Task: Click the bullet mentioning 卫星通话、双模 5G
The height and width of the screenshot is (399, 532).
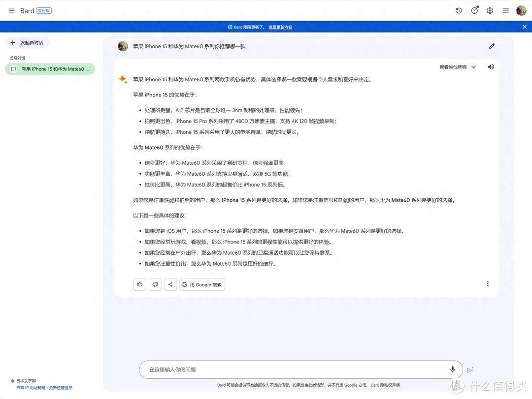Action: 217,174
